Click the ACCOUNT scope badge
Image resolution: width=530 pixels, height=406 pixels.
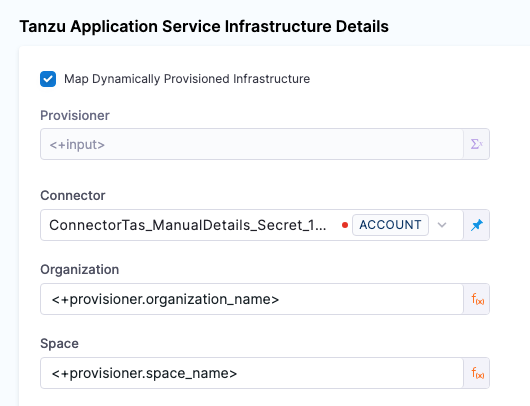pos(390,225)
